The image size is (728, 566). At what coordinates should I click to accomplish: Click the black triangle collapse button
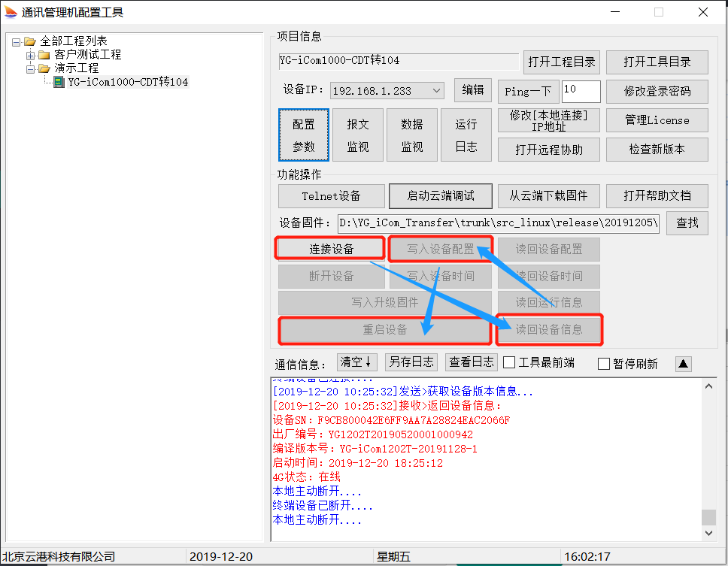(683, 364)
